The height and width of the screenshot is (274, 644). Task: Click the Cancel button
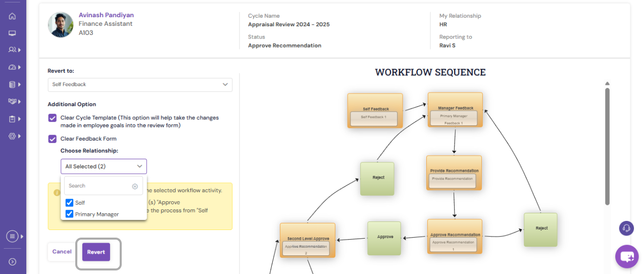62,252
